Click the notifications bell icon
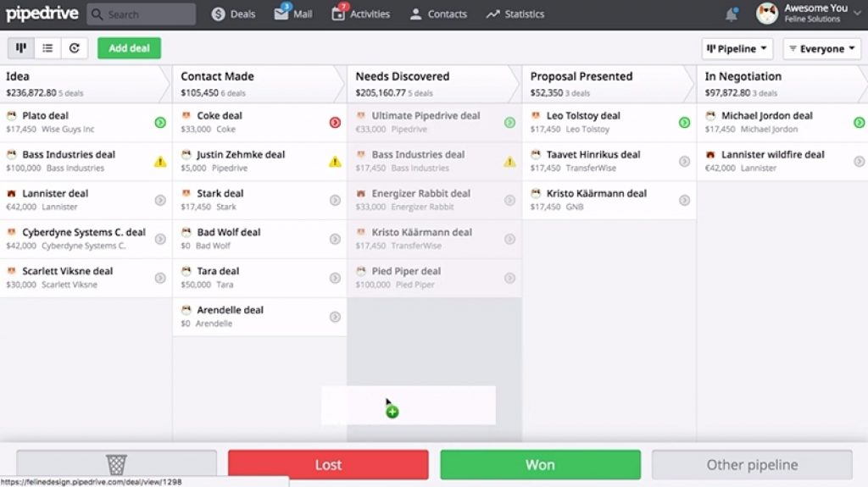Viewport: 868px width, 487px height. coord(731,14)
